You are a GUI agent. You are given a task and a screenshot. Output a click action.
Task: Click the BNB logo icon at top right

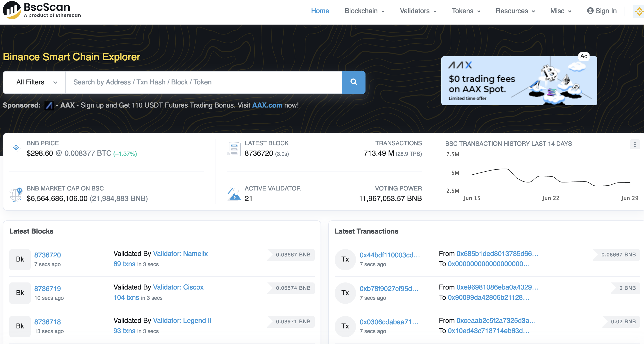point(639,11)
